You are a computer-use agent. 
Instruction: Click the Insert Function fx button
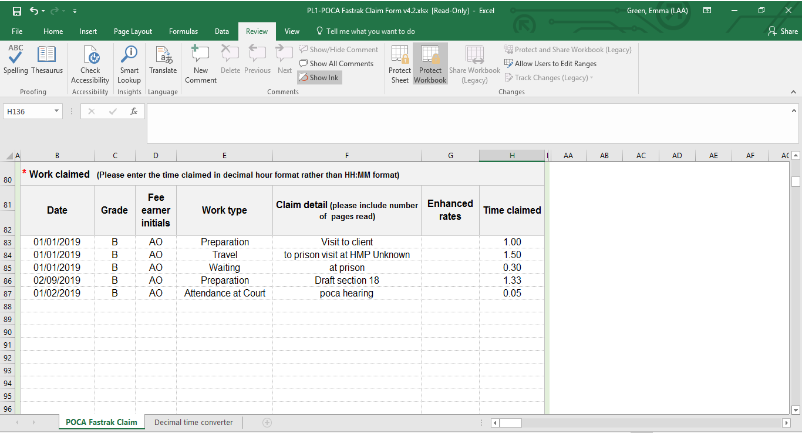133,111
